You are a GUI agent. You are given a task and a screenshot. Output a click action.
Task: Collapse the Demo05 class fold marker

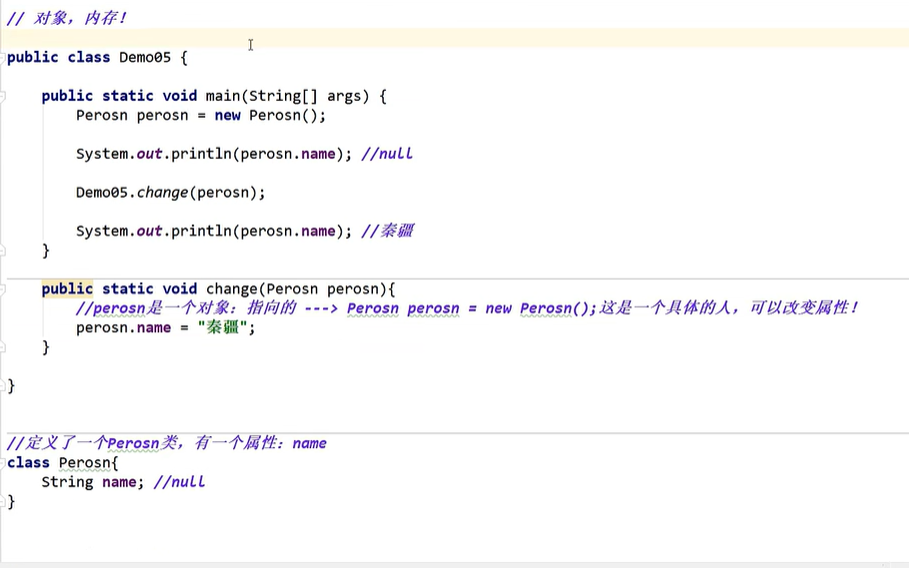(x=2, y=57)
